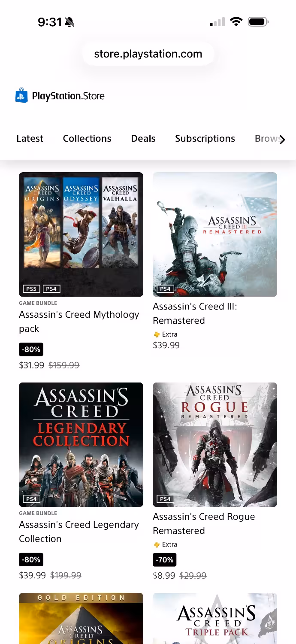Go to the Deals tab
Screen dimensions: 296x644
(x=143, y=139)
